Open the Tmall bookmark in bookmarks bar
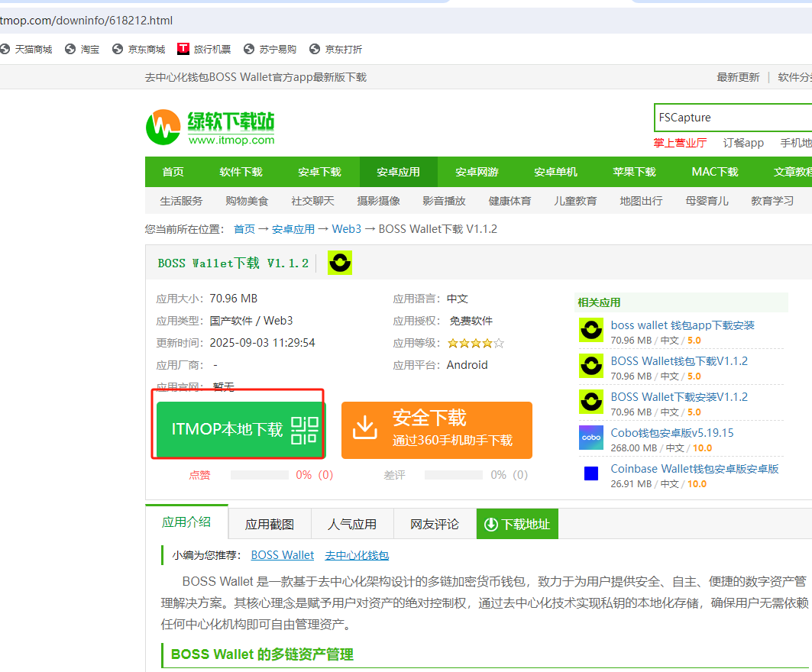The image size is (812, 672). click(x=27, y=49)
